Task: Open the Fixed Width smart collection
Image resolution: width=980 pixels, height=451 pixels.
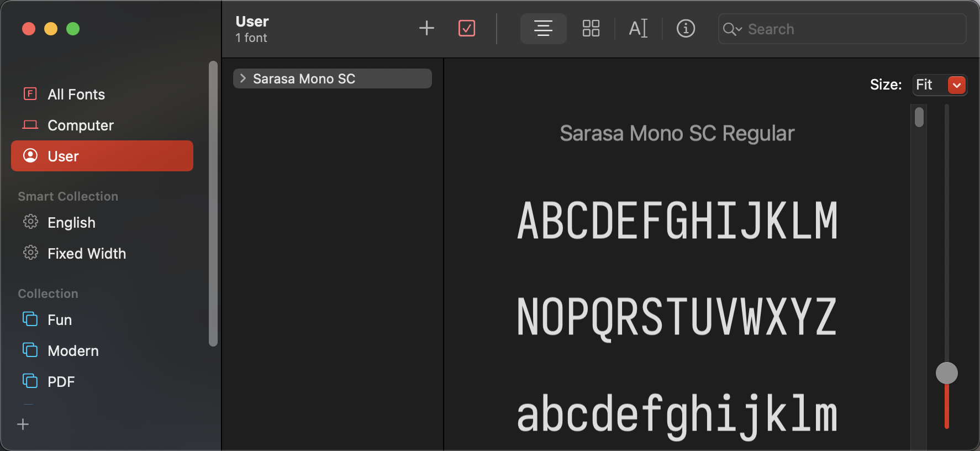Action: click(102, 254)
